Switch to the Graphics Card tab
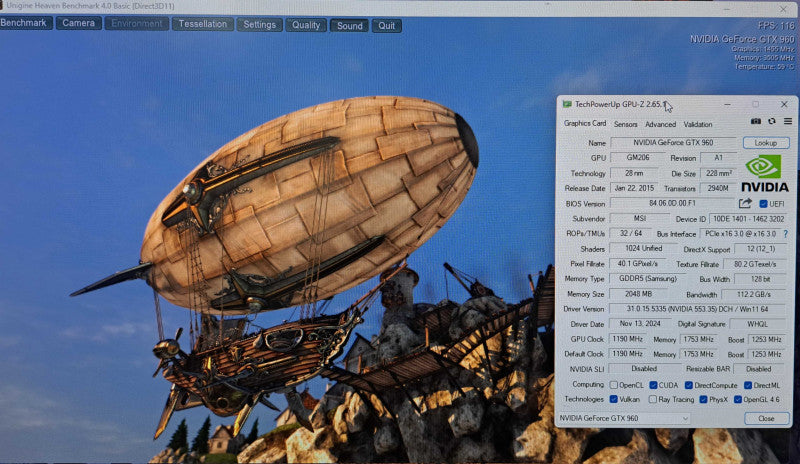The width and height of the screenshot is (800, 464). pos(585,124)
